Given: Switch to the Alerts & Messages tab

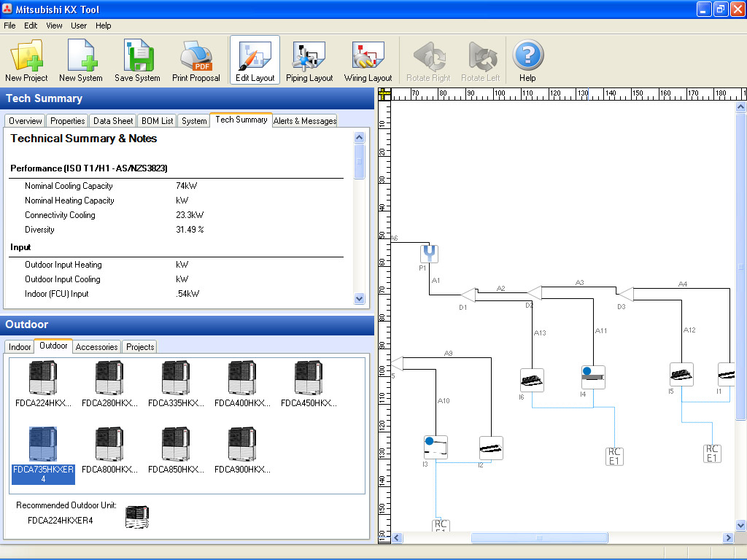Looking at the screenshot, I should [304, 121].
